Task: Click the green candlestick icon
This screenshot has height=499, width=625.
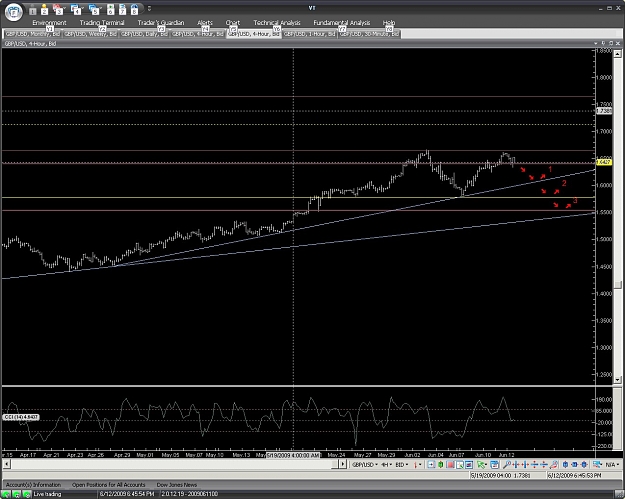Action: click(440, 465)
